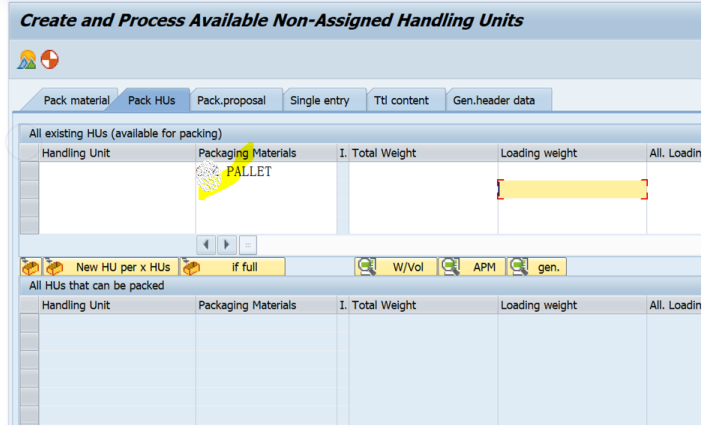This screenshot has width=702, height=426.
Task: Select second row in existing HUs table
Action: coord(29,189)
